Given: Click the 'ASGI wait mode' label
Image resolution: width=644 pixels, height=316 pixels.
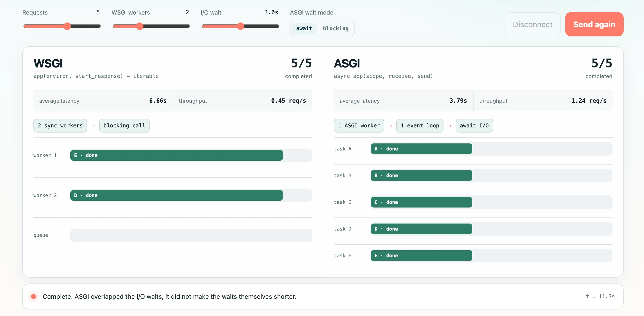Looking at the screenshot, I should (x=312, y=13).
